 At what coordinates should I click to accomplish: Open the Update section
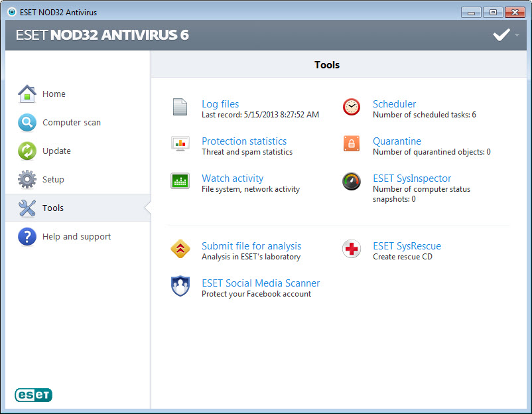78,151
